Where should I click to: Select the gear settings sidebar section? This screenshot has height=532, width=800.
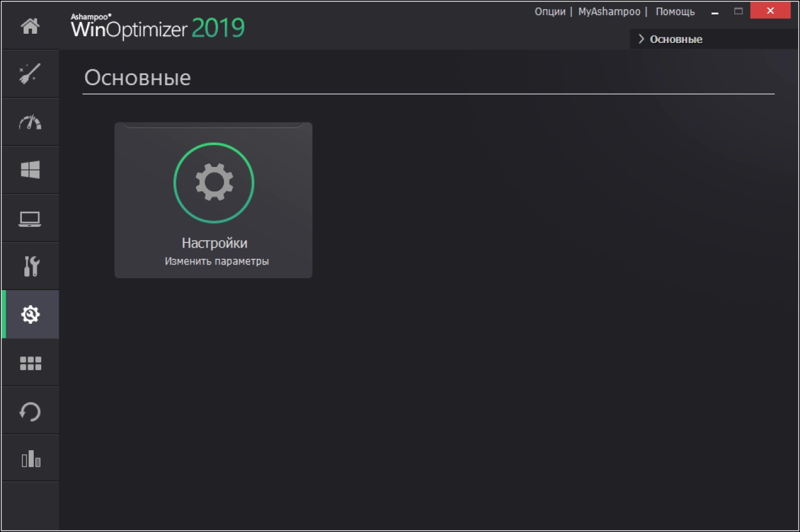pos(30,314)
